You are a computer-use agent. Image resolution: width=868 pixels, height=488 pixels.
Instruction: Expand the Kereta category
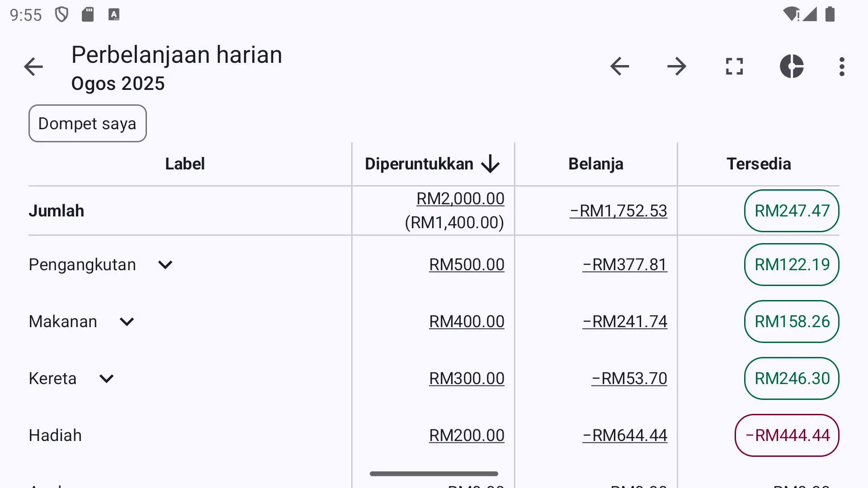click(106, 379)
